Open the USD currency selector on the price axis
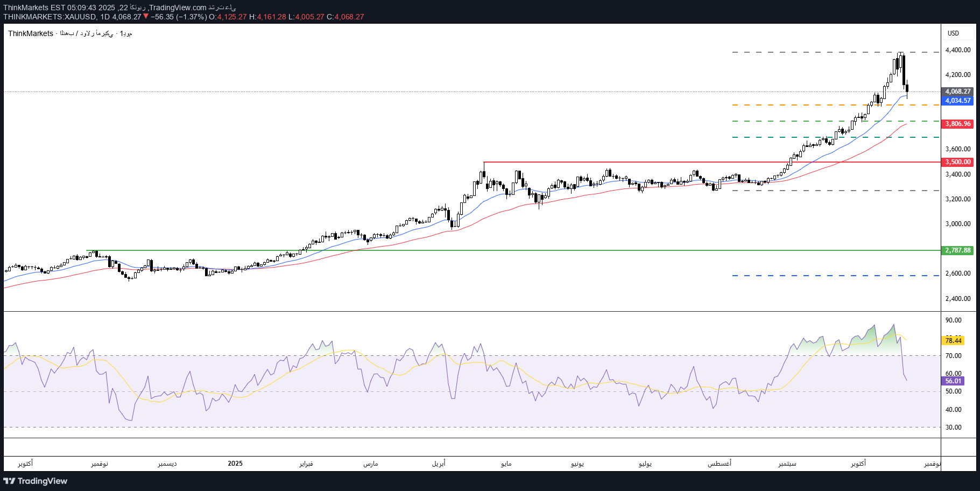 (x=954, y=33)
